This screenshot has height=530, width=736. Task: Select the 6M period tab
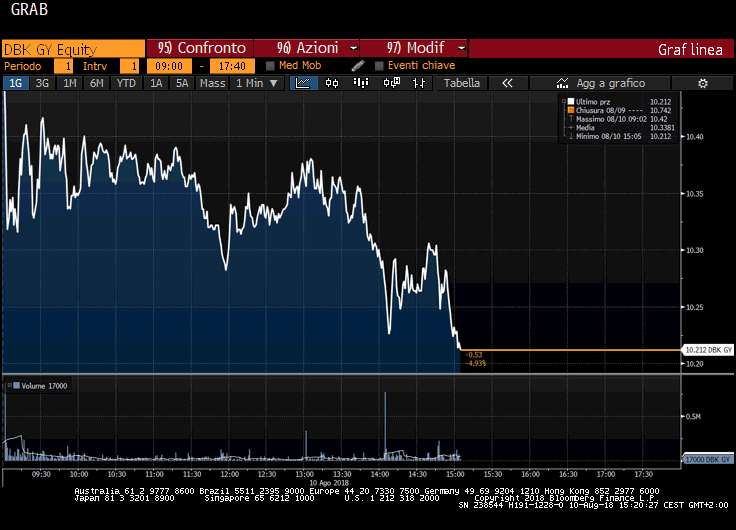click(x=97, y=83)
